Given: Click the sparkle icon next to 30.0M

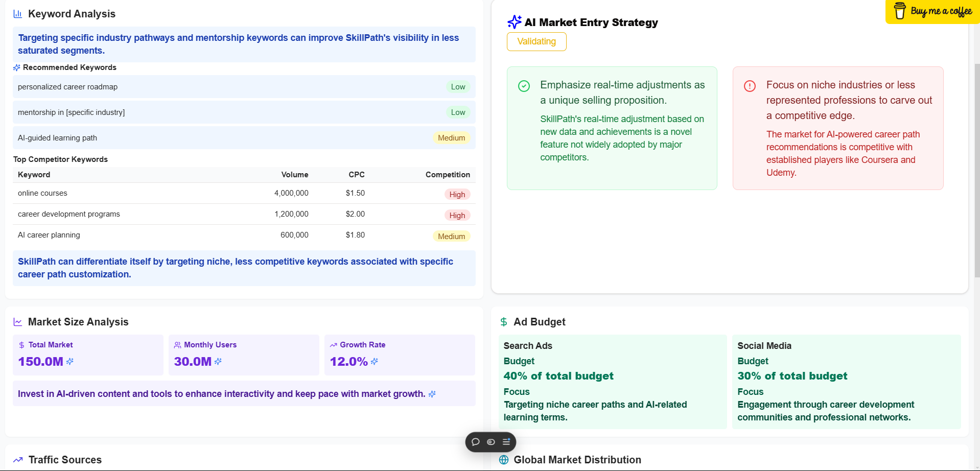Looking at the screenshot, I should [218, 361].
